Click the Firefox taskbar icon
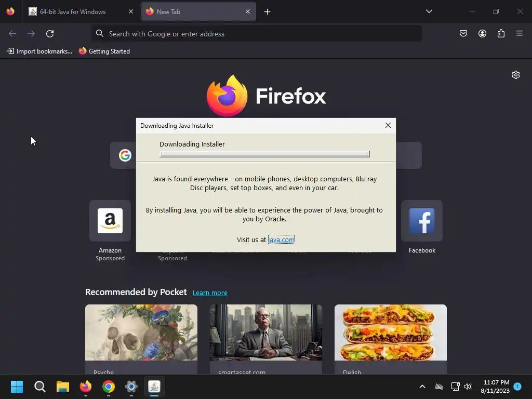The image size is (532, 399). (86, 387)
